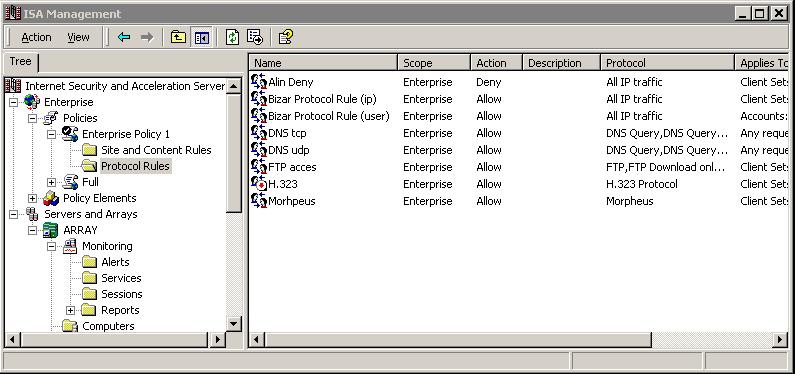
Task: Open the View menu
Action: (x=78, y=37)
